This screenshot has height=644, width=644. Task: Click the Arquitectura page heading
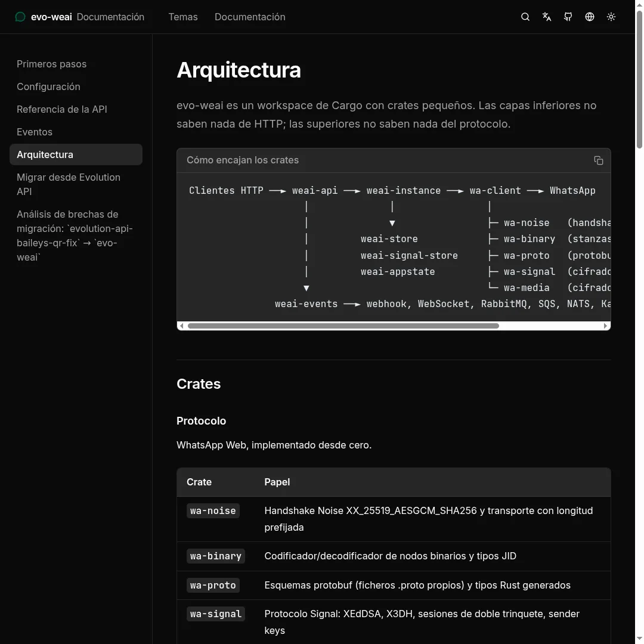point(239,70)
